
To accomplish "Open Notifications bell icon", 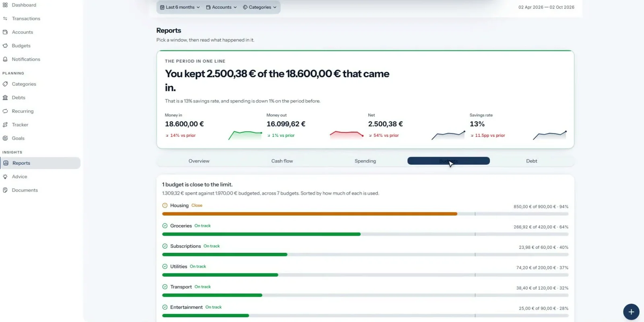I will (x=5, y=59).
